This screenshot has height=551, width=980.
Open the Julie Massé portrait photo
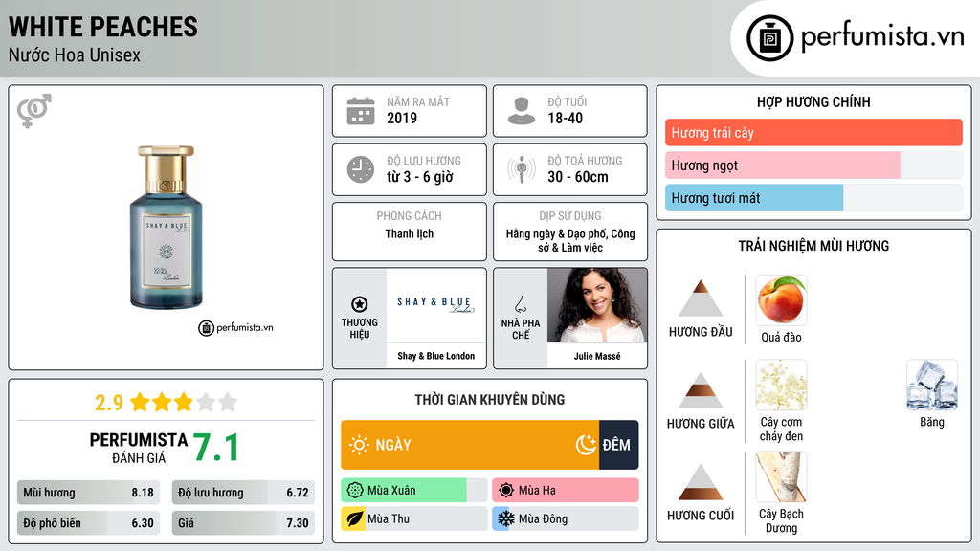click(597, 305)
